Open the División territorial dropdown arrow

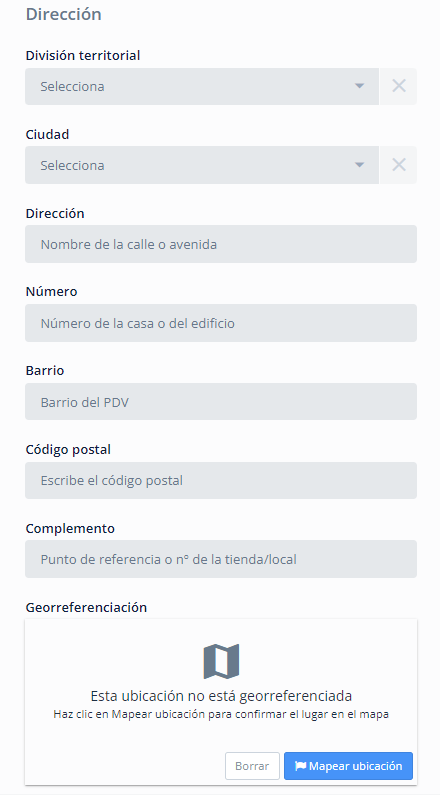360,86
